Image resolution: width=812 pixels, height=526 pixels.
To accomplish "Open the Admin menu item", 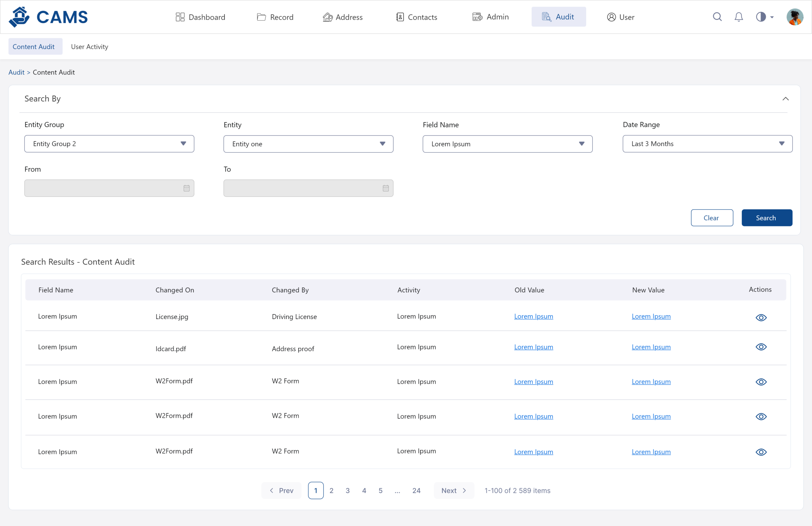I will click(x=490, y=17).
